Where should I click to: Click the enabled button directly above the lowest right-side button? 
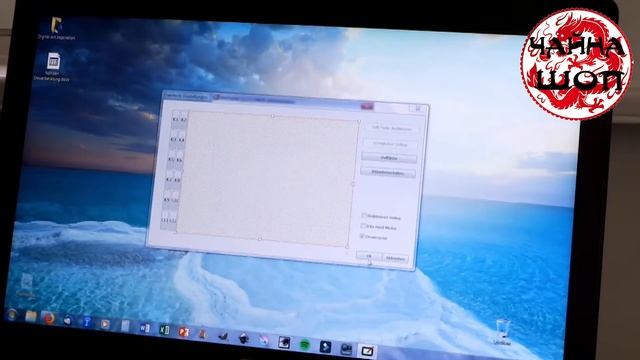click(x=389, y=157)
